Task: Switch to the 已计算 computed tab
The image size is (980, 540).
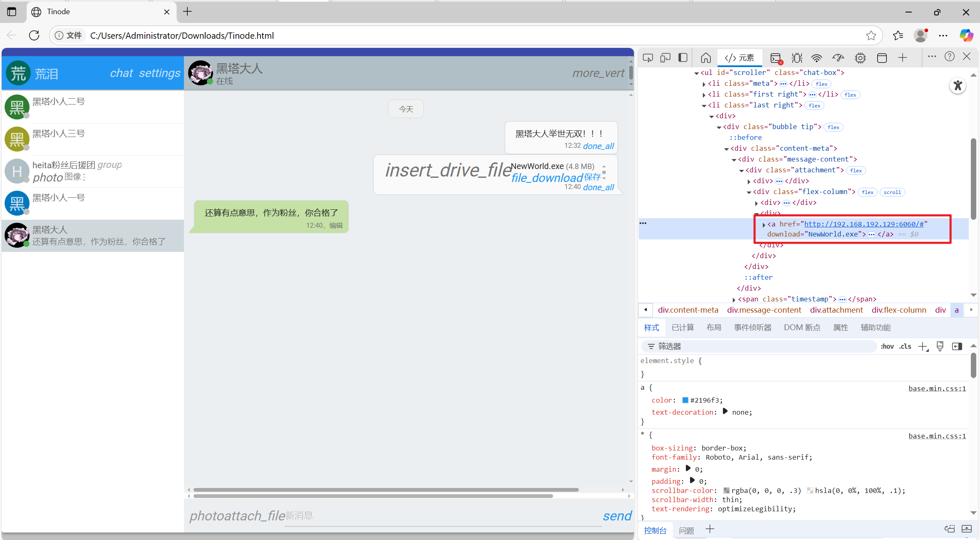Action: [x=682, y=328]
